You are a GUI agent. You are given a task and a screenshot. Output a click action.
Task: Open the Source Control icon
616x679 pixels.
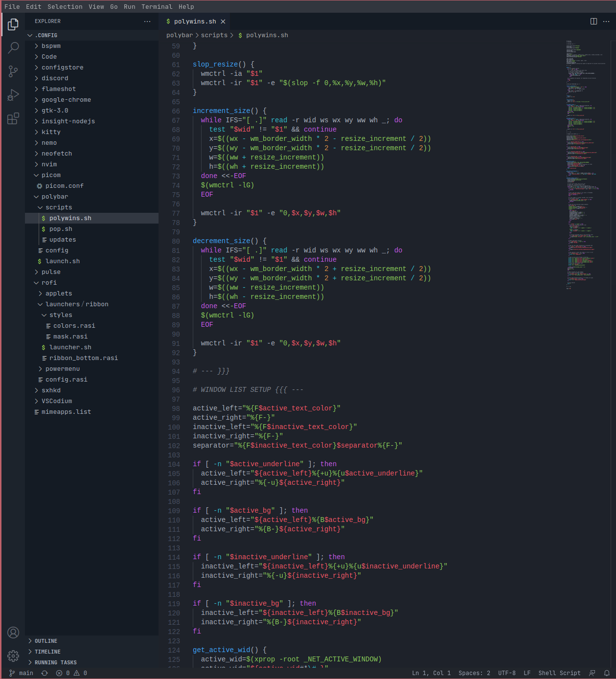(x=13, y=71)
